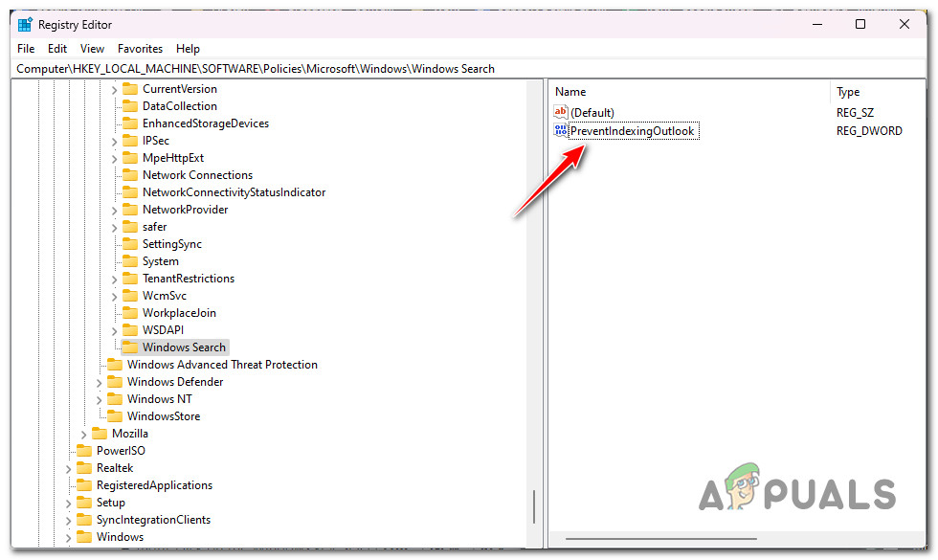The image size is (938, 560).
Task: Expand the Setup key
Action: pyautogui.click(x=68, y=504)
